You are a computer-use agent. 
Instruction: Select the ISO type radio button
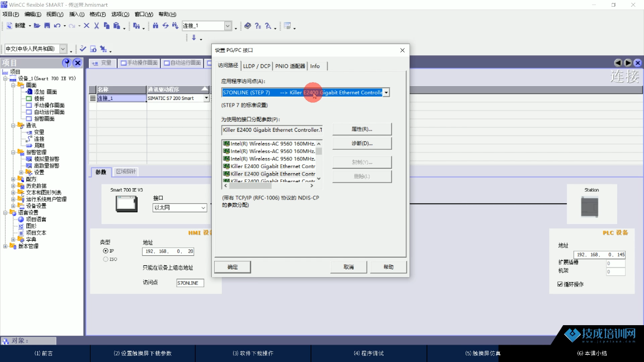click(x=106, y=259)
